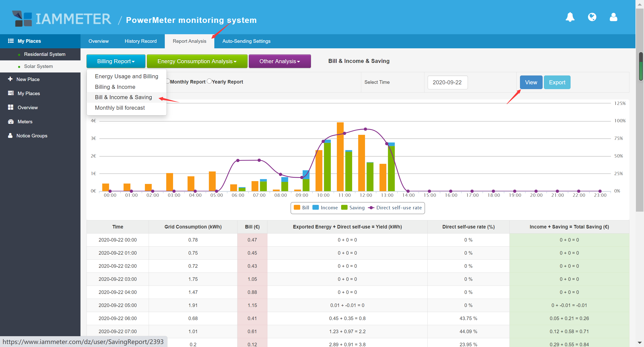Expand the Energy Consumption Analysis dropdown

(197, 61)
